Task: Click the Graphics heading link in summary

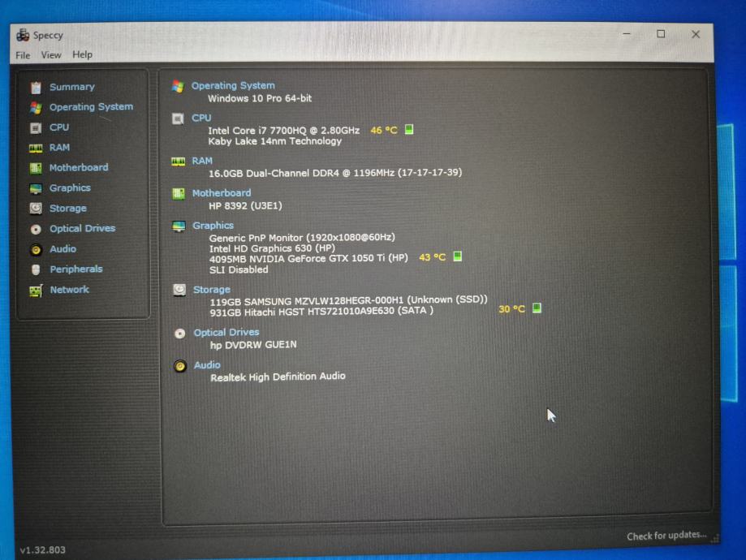Action: point(213,226)
